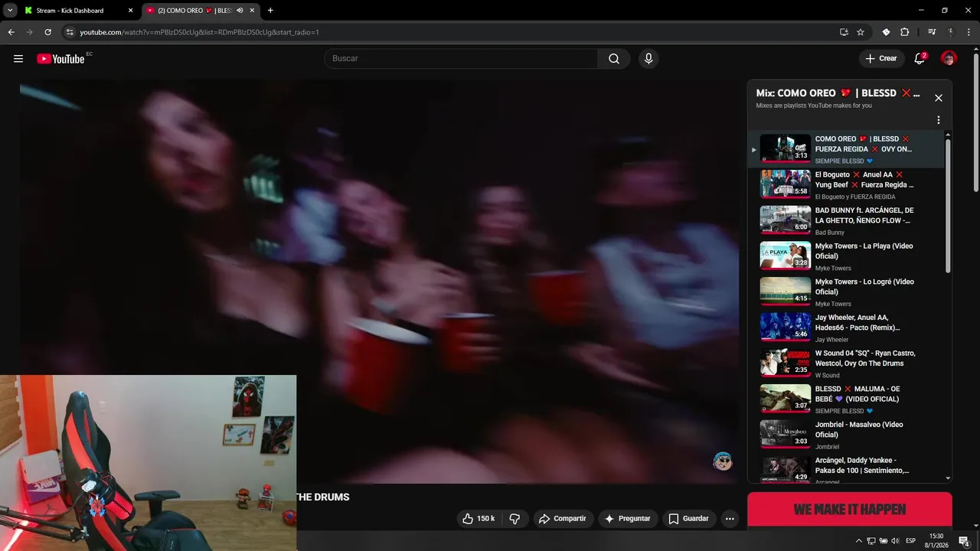Image resolution: width=980 pixels, height=551 pixels.
Task: Close the Mix playlist panel
Action: (x=939, y=98)
